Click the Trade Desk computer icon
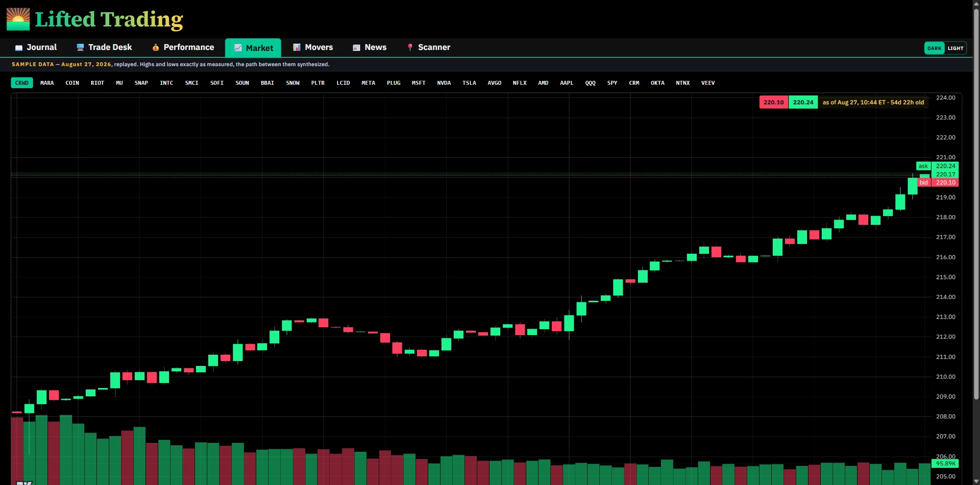This screenshot has width=980, height=485. pyautogui.click(x=80, y=48)
